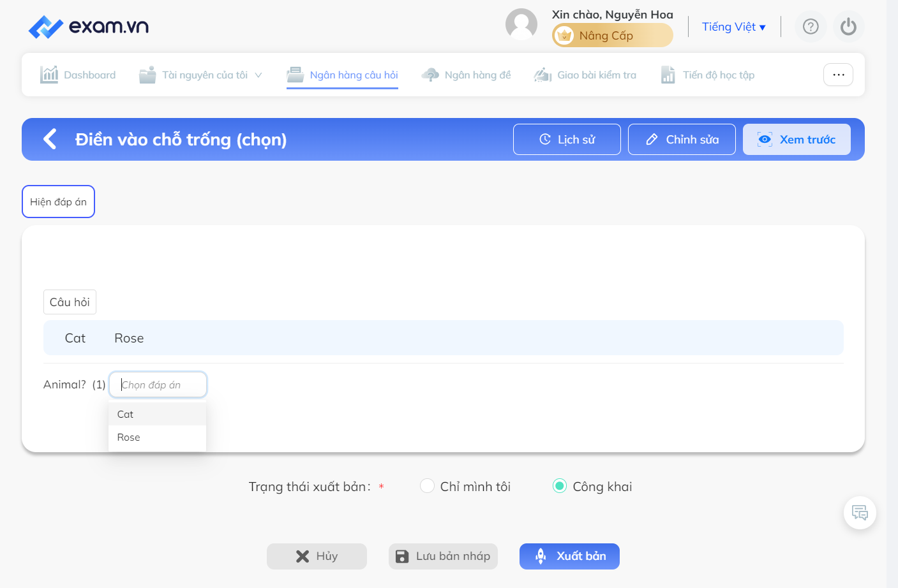Choose Cat from the answer dropdown list
Image resolution: width=898 pixels, height=588 pixels.
(x=157, y=414)
